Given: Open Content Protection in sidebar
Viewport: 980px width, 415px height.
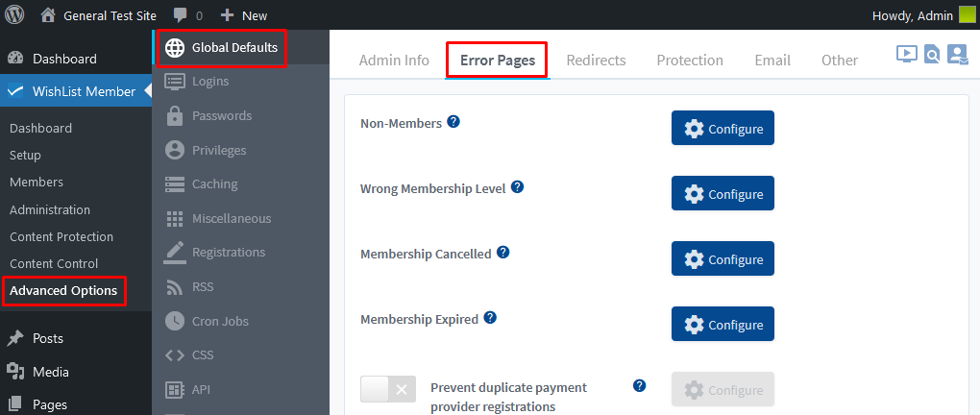Looking at the screenshot, I should [x=61, y=237].
